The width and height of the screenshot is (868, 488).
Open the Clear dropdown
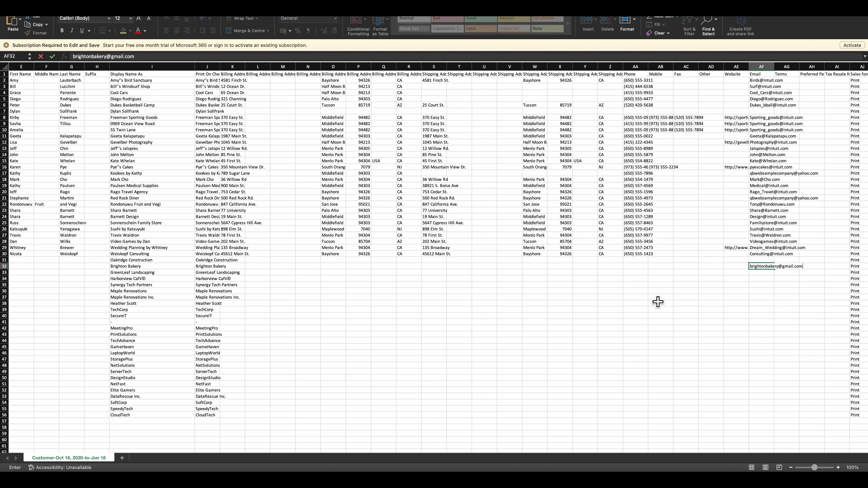click(x=658, y=33)
